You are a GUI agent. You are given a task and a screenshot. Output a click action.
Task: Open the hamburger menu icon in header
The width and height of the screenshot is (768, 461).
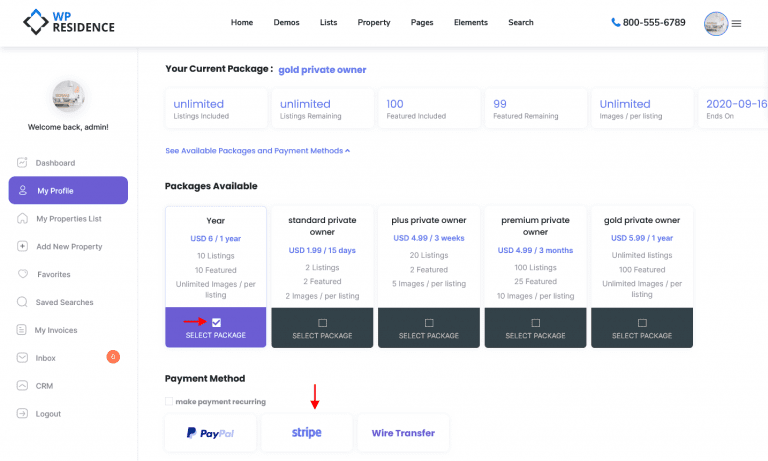point(736,23)
